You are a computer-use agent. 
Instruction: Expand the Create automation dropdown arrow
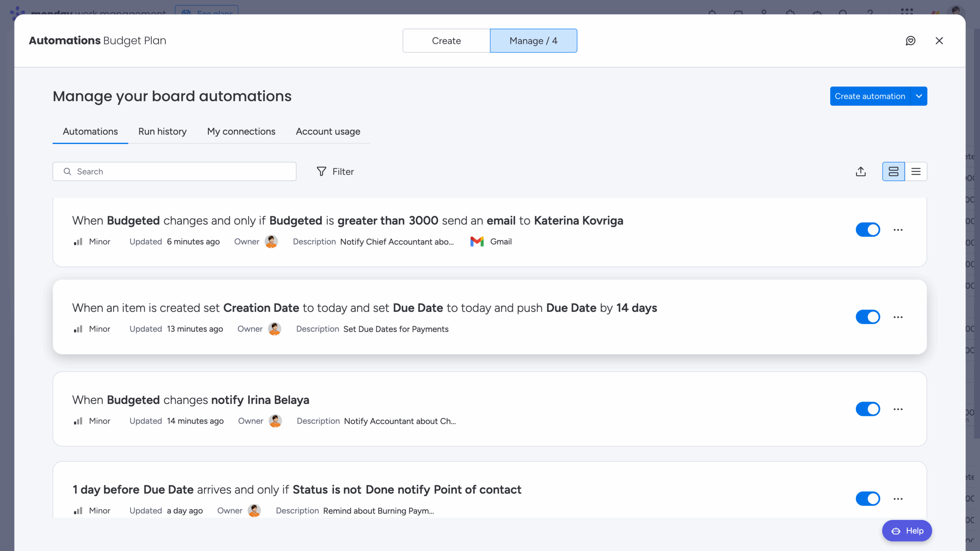point(920,96)
